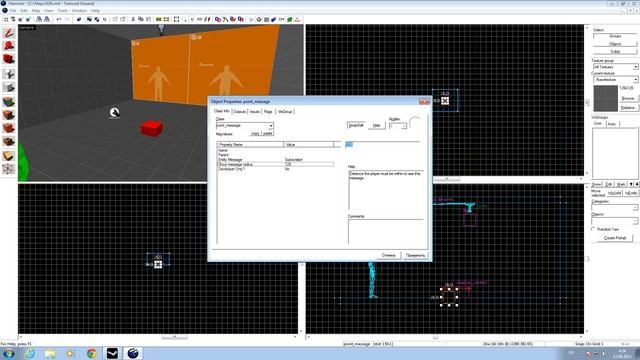
Task: Toggle the SmartEdit button in dialog
Action: click(x=356, y=125)
